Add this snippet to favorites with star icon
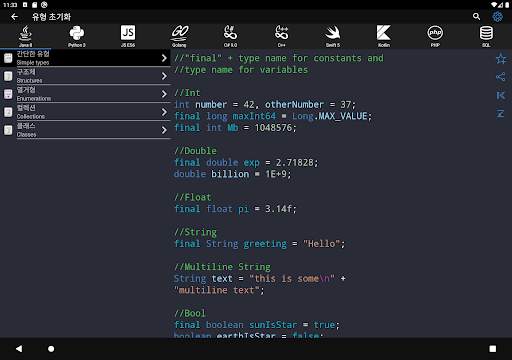512x360 pixels. tap(501, 59)
